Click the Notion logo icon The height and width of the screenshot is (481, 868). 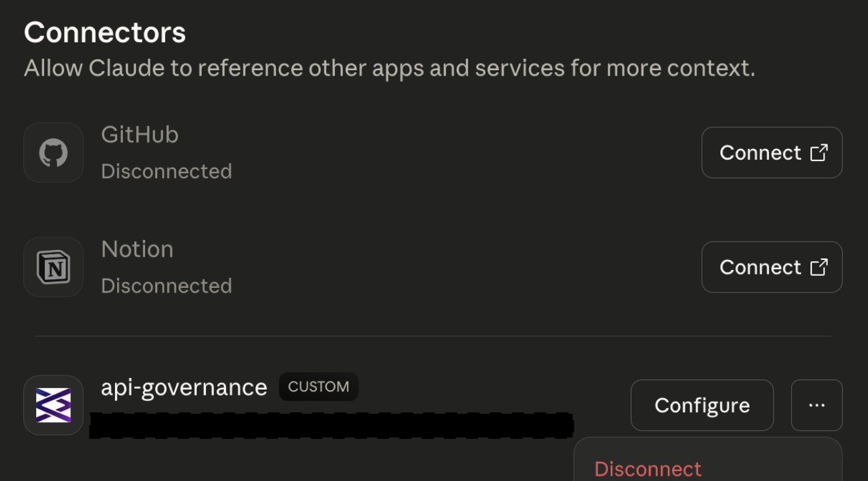tap(53, 267)
